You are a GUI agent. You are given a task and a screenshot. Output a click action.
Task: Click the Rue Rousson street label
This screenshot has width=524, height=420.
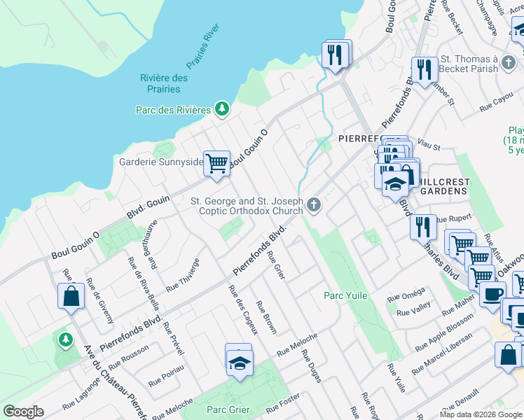point(129,358)
